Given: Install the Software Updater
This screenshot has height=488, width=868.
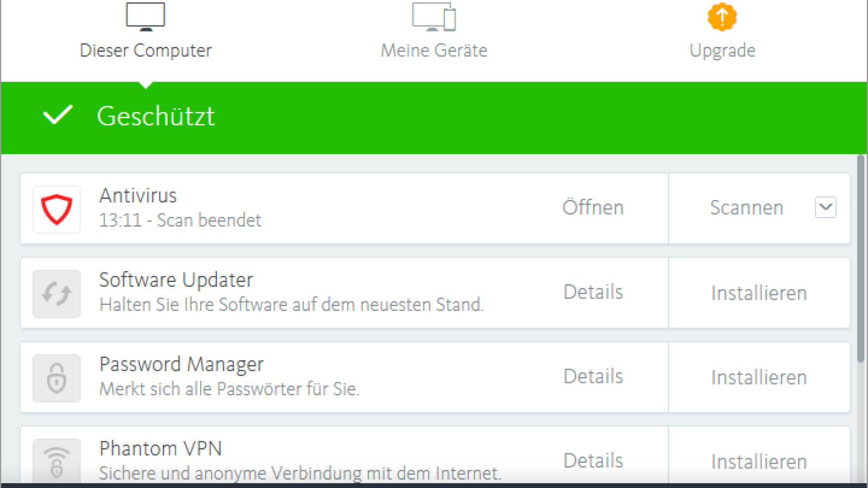Looking at the screenshot, I should 759,293.
